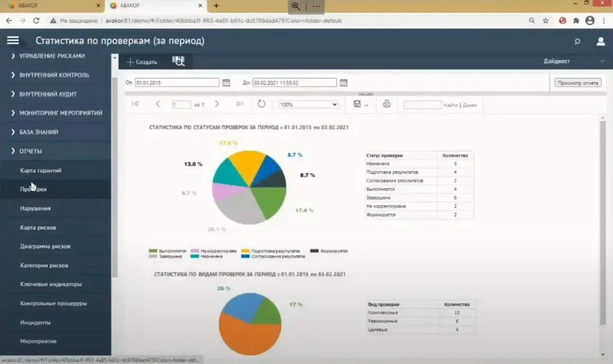Open Проверки report item
613x364 pixels.
point(33,189)
